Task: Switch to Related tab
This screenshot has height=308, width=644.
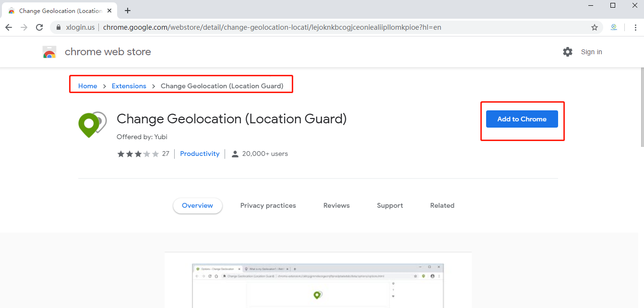Action: click(442, 205)
